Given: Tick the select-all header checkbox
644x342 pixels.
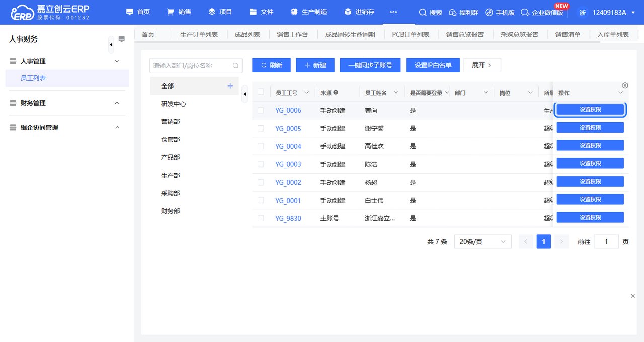Looking at the screenshot, I should tap(261, 92).
